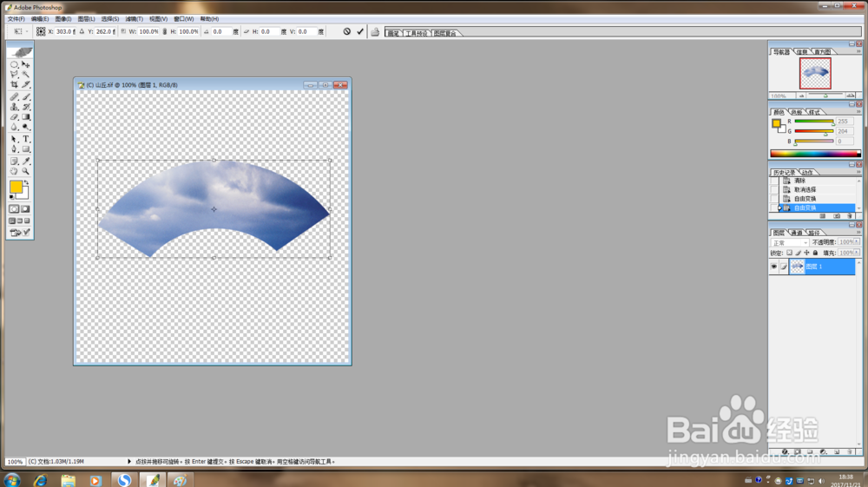Select the Type tool
Image resolution: width=868 pixels, height=487 pixels.
[25, 139]
